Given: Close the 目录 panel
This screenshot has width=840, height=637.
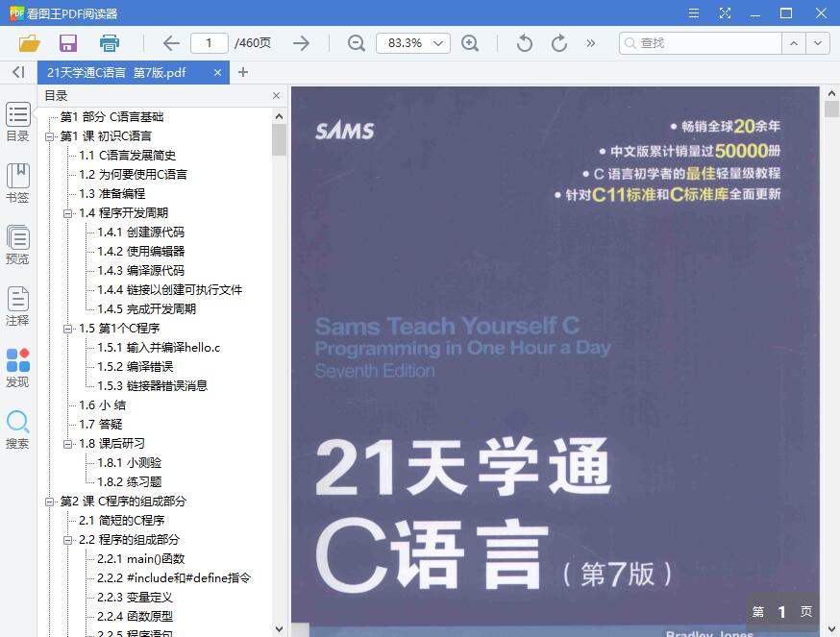Looking at the screenshot, I should click(277, 95).
